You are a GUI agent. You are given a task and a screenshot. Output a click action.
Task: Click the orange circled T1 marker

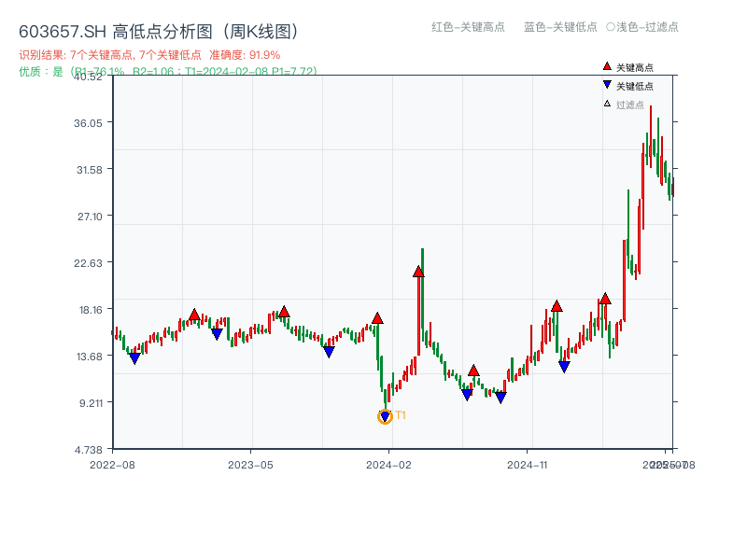click(x=385, y=416)
